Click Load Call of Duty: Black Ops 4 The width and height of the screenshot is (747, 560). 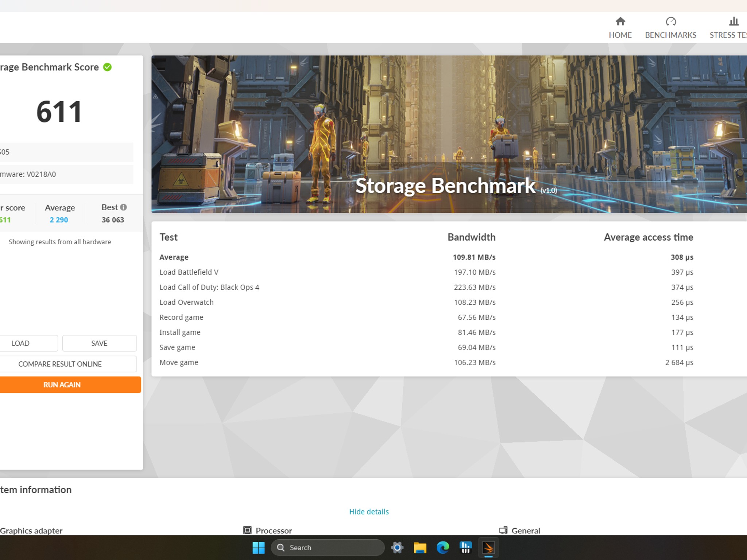[209, 287]
